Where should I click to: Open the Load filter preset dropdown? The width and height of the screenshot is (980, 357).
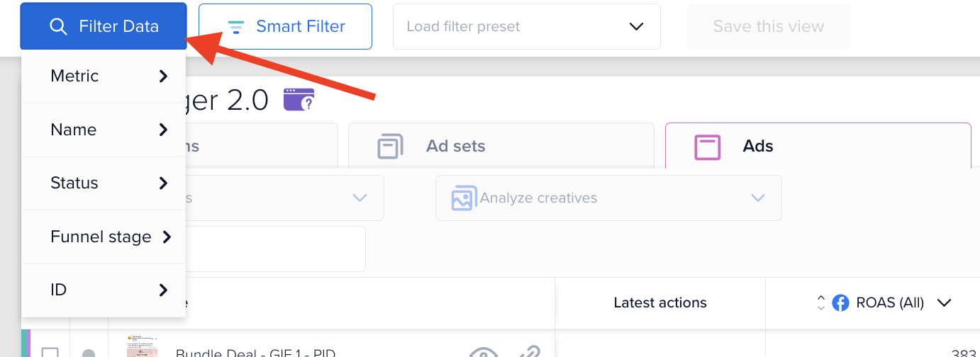(527, 27)
